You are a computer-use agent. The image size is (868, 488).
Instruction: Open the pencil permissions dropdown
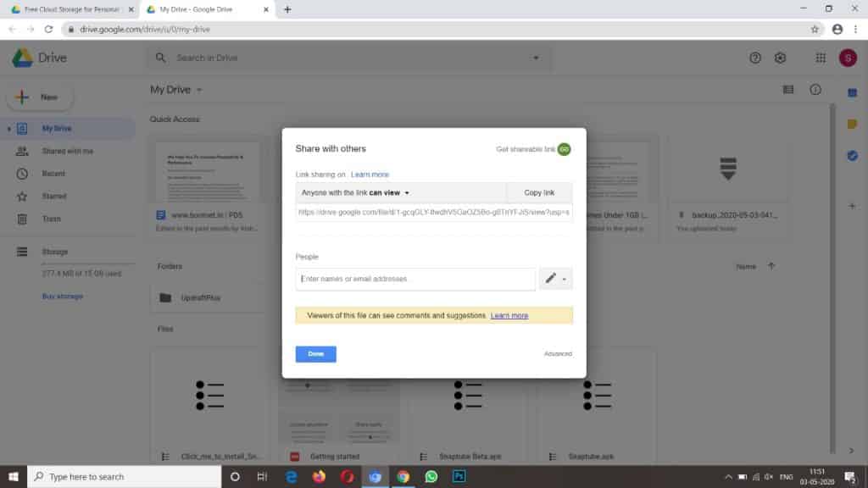click(555, 278)
